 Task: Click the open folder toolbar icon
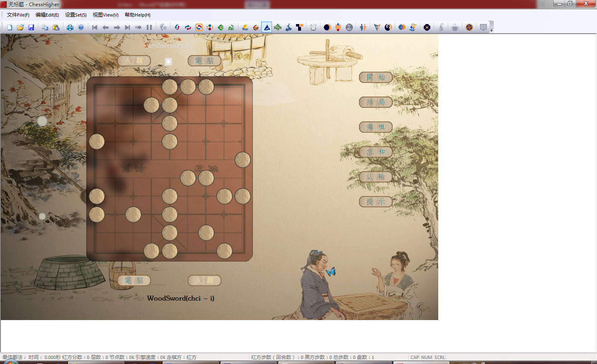click(20, 27)
